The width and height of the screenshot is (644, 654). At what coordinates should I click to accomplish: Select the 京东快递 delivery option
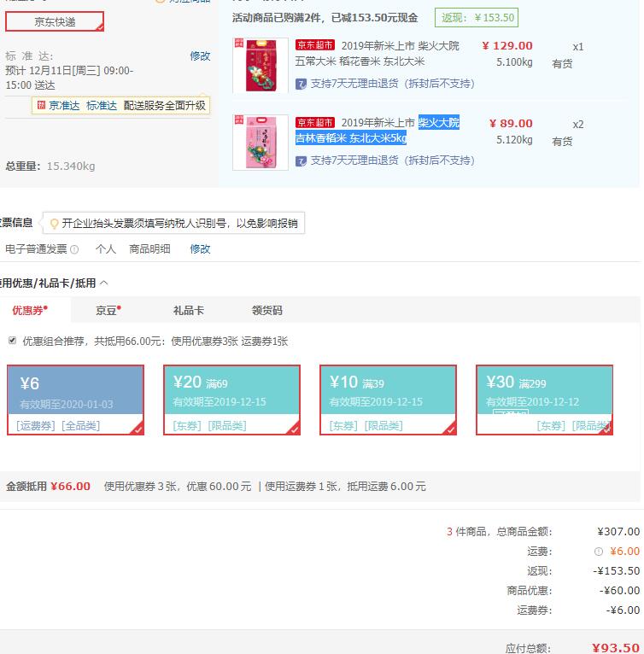[x=55, y=21]
